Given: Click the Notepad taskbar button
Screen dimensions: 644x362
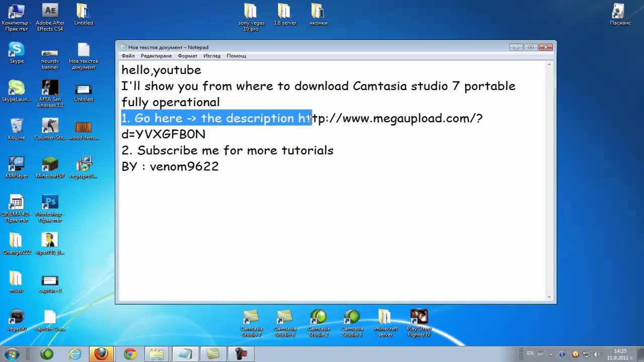Looking at the screenshot, I should click(x=184, y=354).
